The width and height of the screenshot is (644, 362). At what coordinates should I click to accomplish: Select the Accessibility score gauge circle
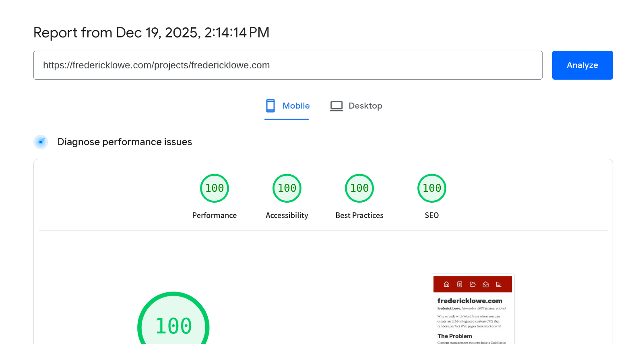[287, 188]
